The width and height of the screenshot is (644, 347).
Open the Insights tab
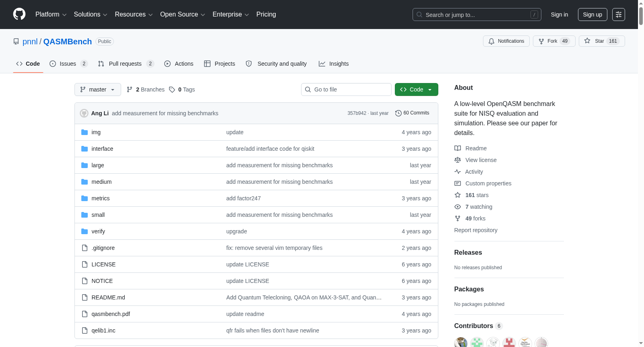[334, 64]
